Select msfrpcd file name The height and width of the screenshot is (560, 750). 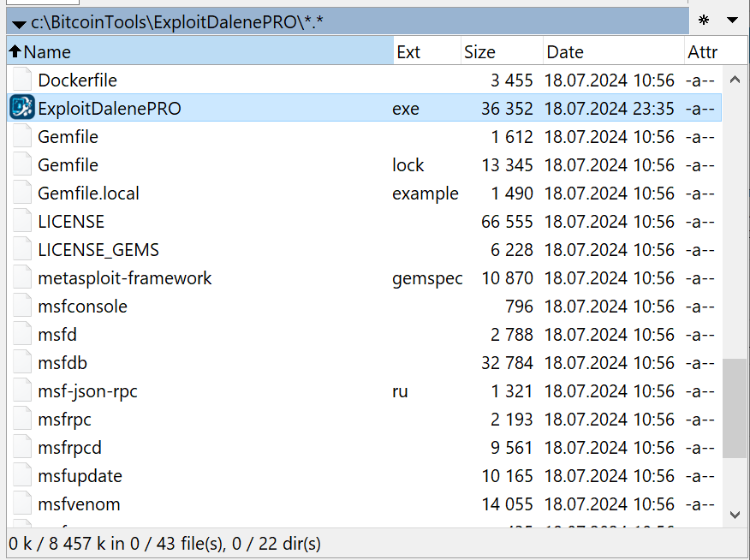coord(70,448)
